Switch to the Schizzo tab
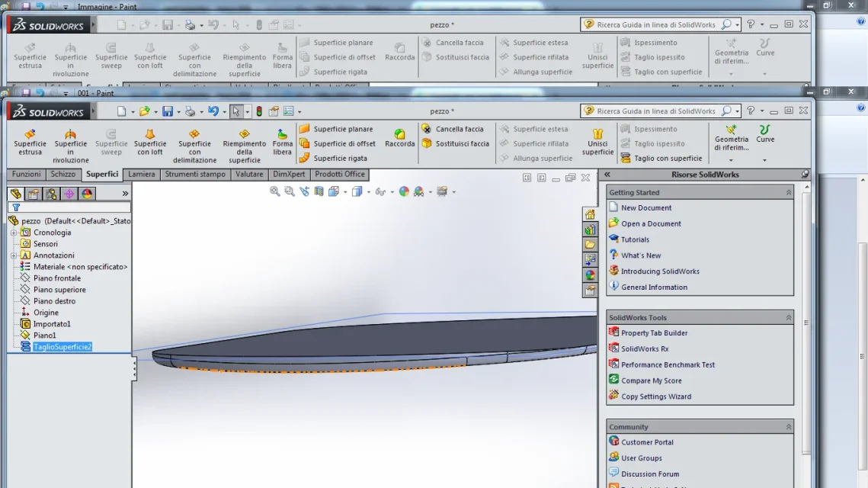Screen dimensions: 868x488 (x=63, y=174)
